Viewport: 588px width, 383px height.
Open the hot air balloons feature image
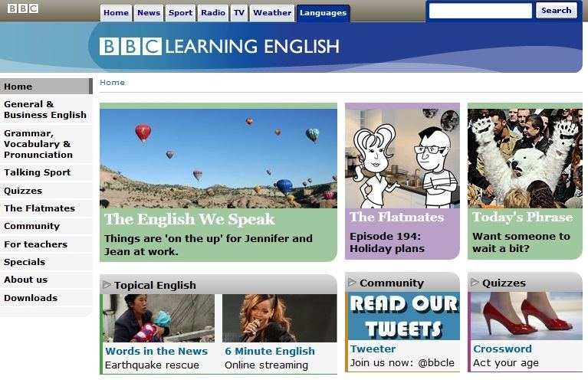[x=218, y=158]
